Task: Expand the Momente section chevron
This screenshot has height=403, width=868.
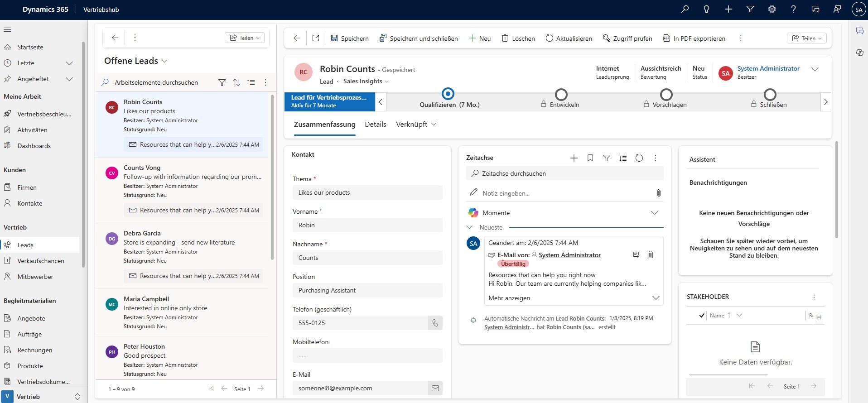Action: click(654, 213)
